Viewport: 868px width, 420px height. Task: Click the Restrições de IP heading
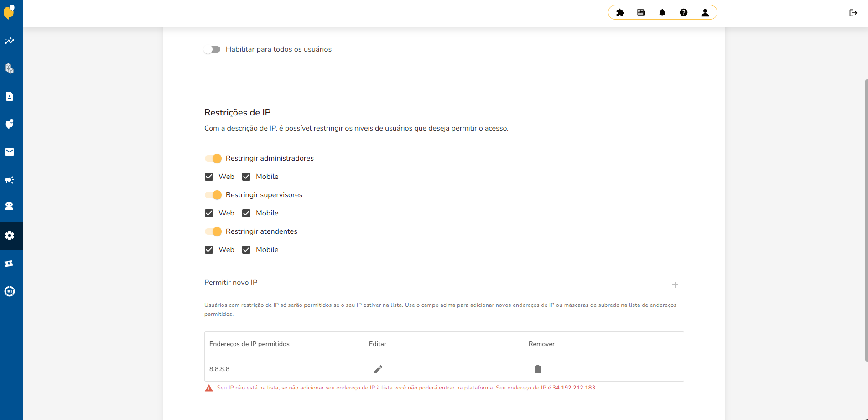coord(238,113)
